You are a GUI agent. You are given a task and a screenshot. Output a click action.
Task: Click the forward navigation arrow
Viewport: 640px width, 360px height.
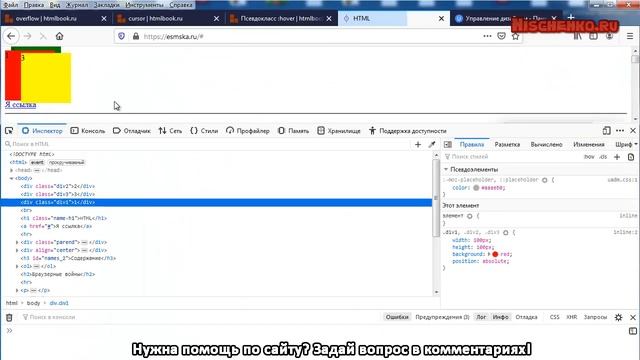pyautogui.click(x=27, y=36)
